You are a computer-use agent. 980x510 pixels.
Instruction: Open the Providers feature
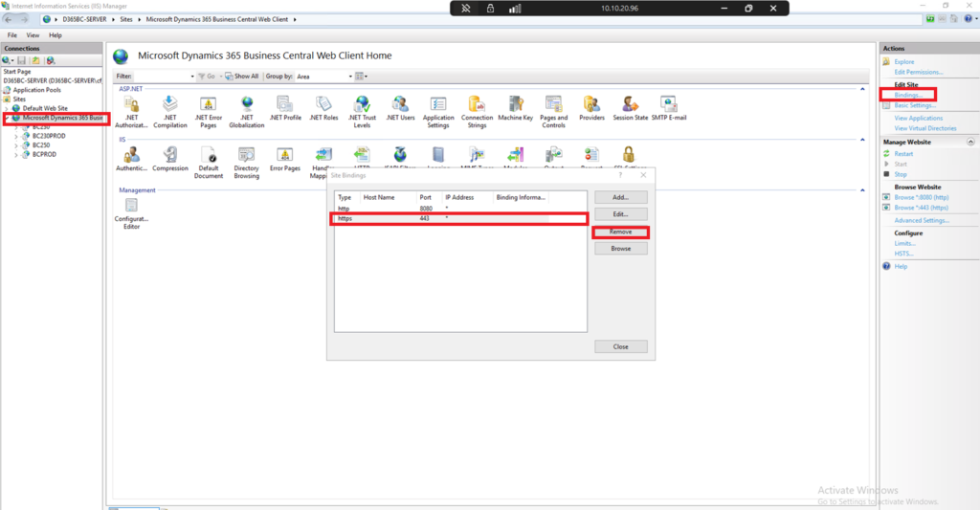(x=591, y=108)
